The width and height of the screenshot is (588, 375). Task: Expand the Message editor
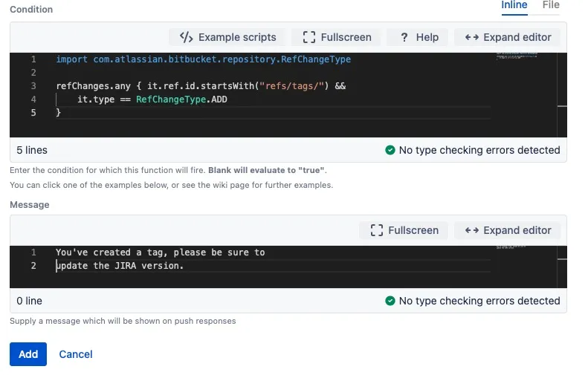click(x=508, y=230)
